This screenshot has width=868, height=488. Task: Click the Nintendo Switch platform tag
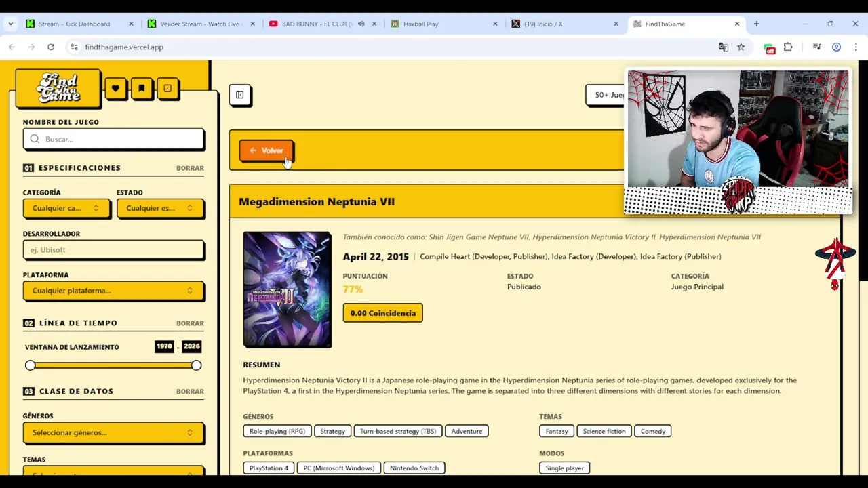(414, 468)
